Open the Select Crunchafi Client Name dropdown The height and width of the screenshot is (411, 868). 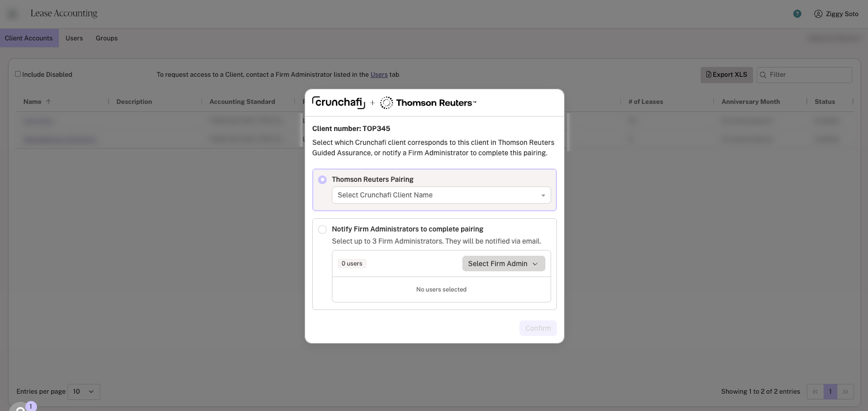(441, 195)
